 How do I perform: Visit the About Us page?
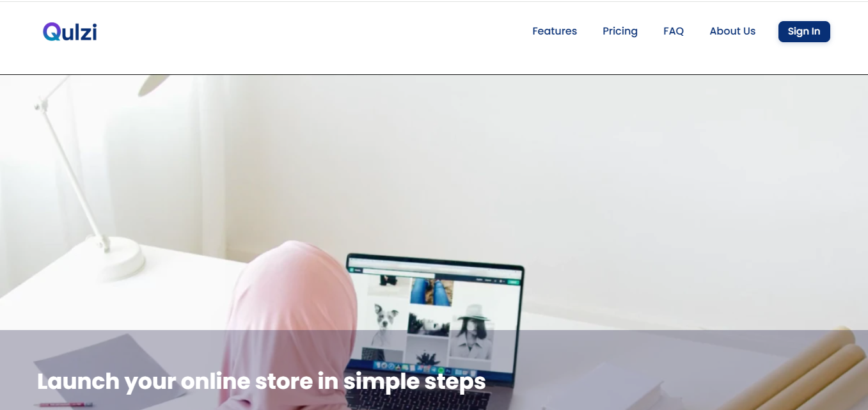pos(732,31)
